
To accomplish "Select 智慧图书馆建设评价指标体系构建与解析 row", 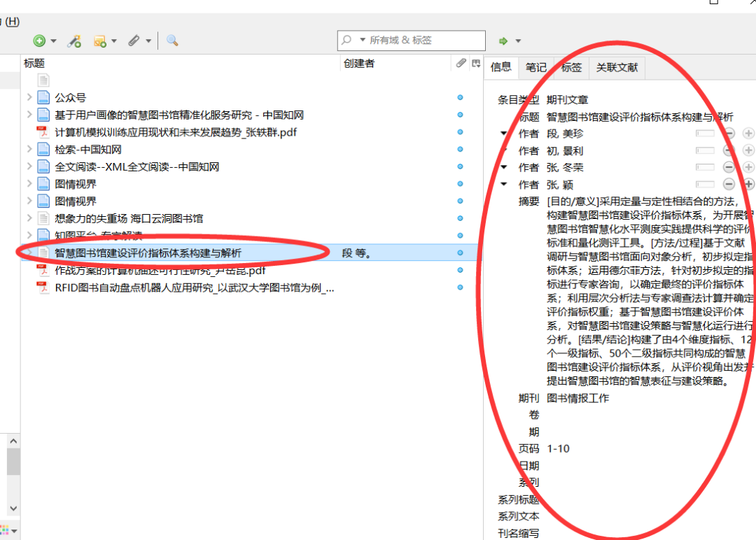I will [x=251, y=253].
